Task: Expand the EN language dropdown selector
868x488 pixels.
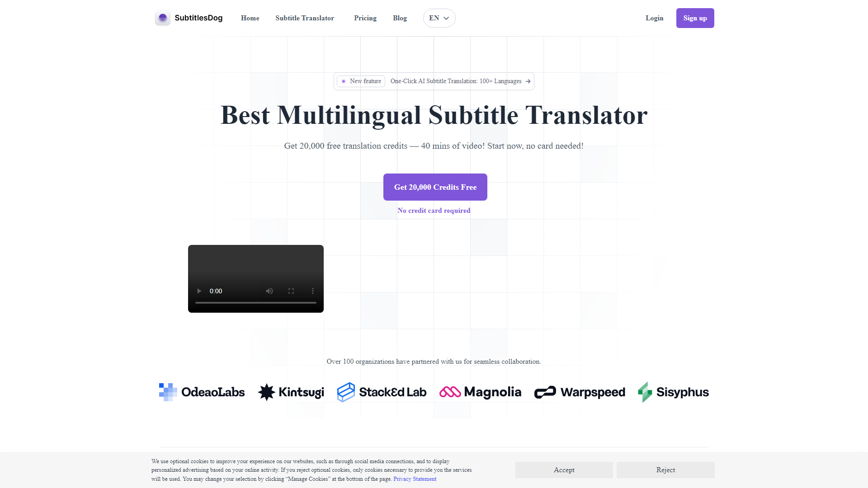Action: [438, 18]
